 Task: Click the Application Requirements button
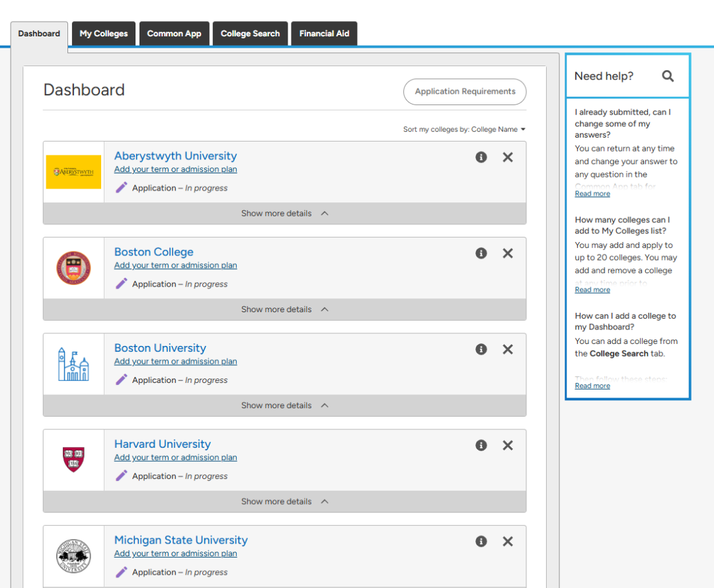(465, 91)
